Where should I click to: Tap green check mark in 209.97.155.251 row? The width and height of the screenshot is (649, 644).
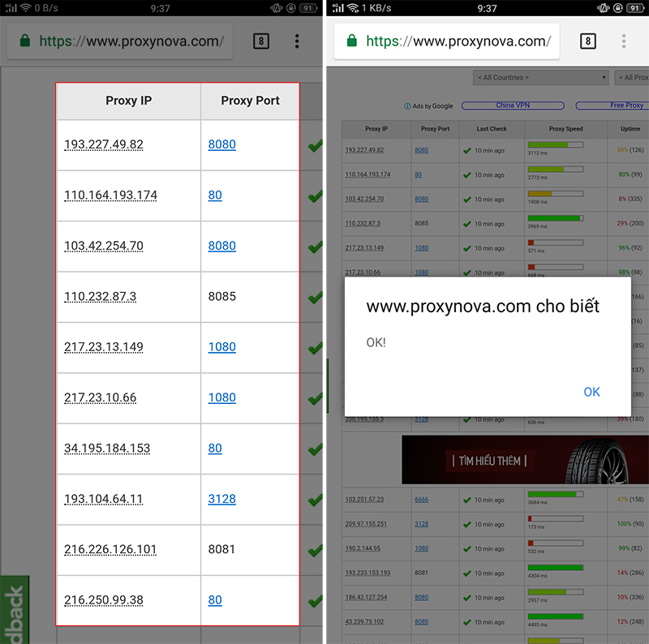[x=467, y=525]
